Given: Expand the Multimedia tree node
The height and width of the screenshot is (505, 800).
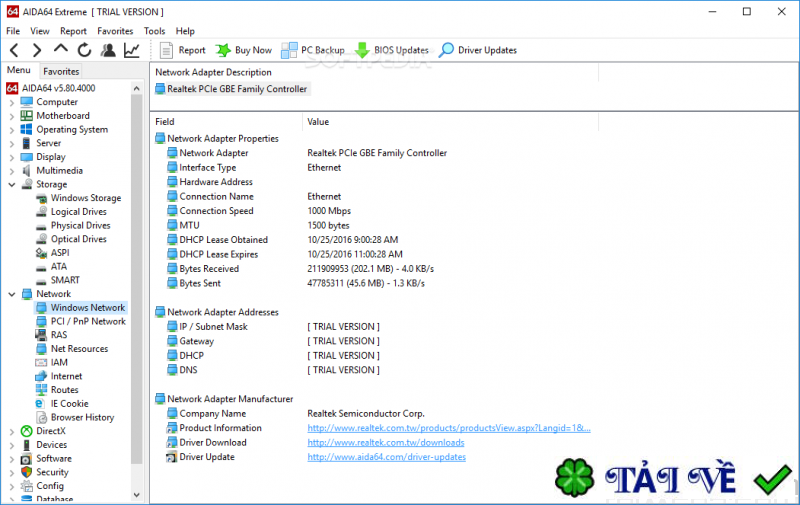Looking at the screenshot, I should 12,171.
